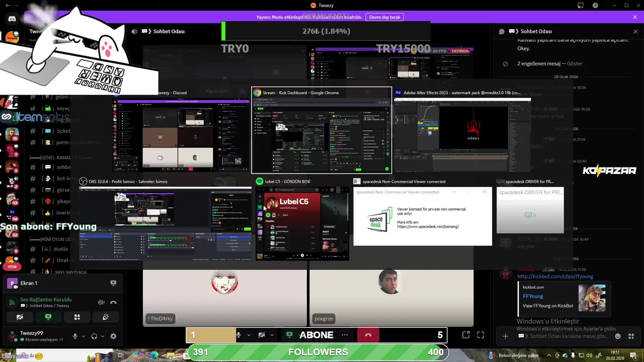Expand microphone options in call controls
Screen dimensions: 644x362
(249, 335)
